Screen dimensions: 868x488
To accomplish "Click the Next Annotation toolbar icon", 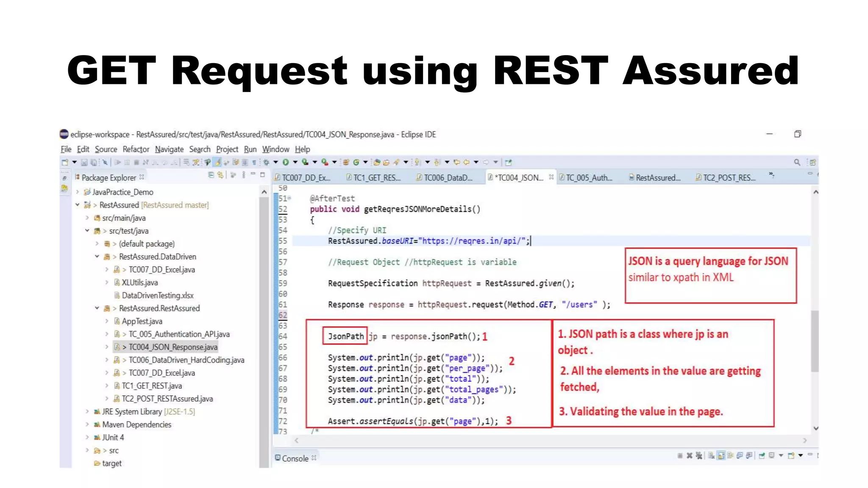I will [417, 162].
